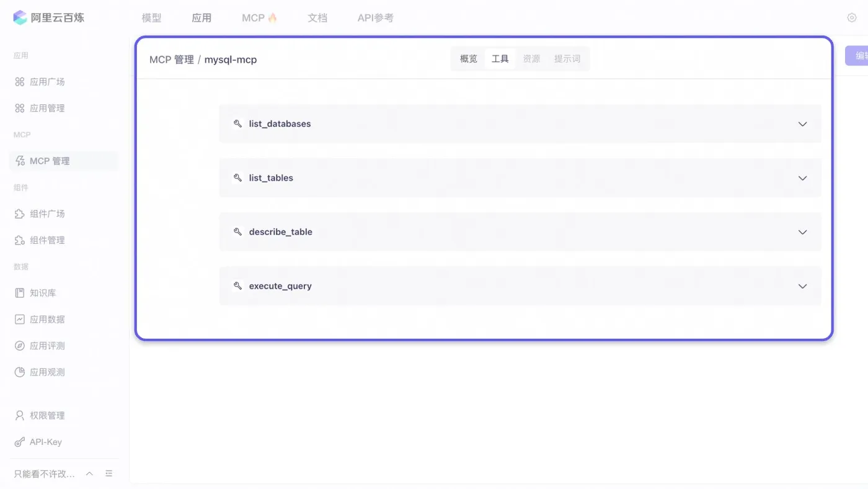Click the 知识库 book icon
Screen dimensions: 868x489
tap(20, 293)
